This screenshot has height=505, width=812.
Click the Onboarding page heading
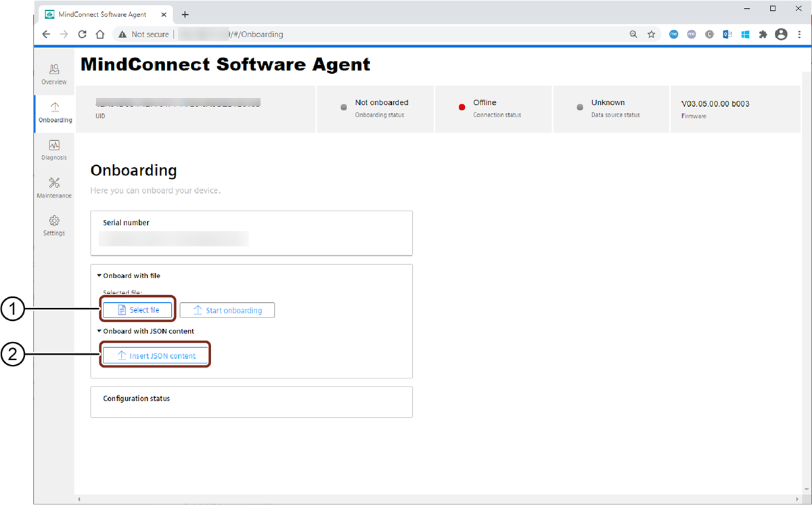pos(133,170)
